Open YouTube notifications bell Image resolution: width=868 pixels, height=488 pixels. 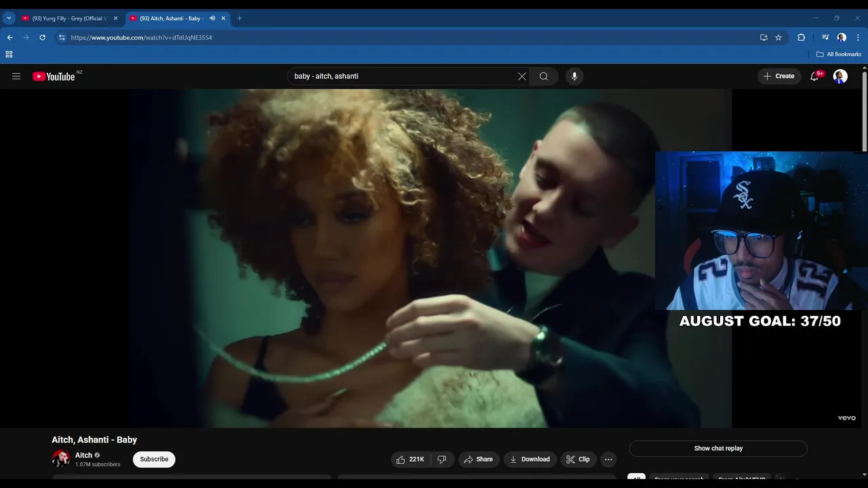click(x=814, y=77)
